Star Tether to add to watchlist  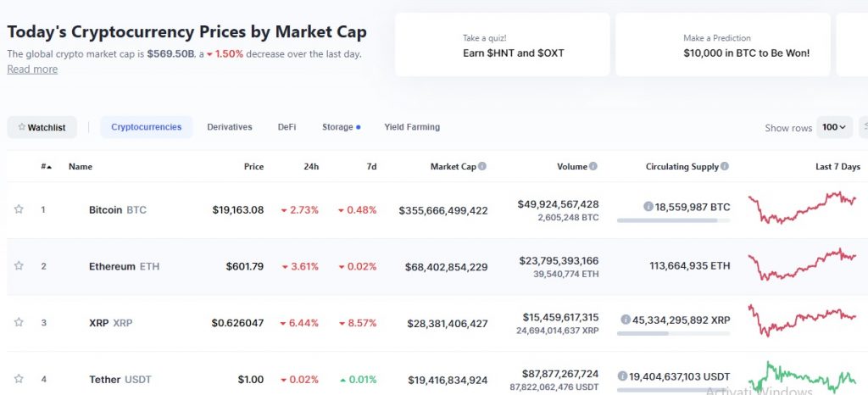point(19,379)
